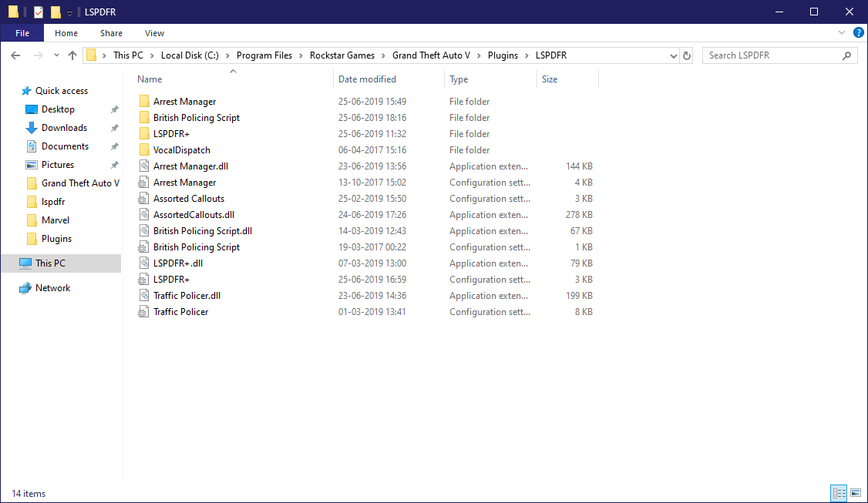
Task: Select the LSPDFR+ configuration file icon
Action: [x=143, y=280]
